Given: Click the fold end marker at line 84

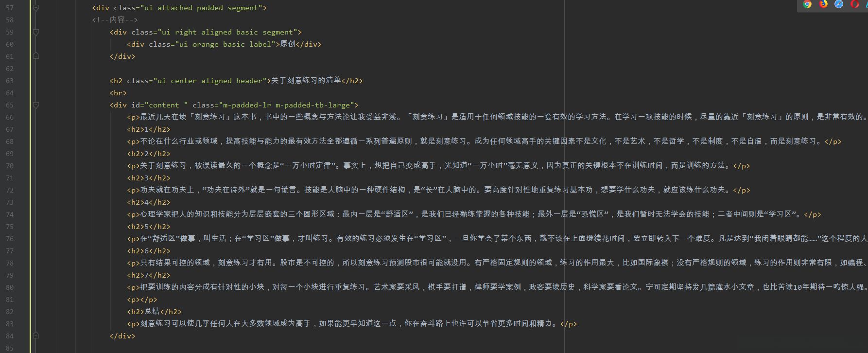Looking at the screenshot, I should point(36,336).
